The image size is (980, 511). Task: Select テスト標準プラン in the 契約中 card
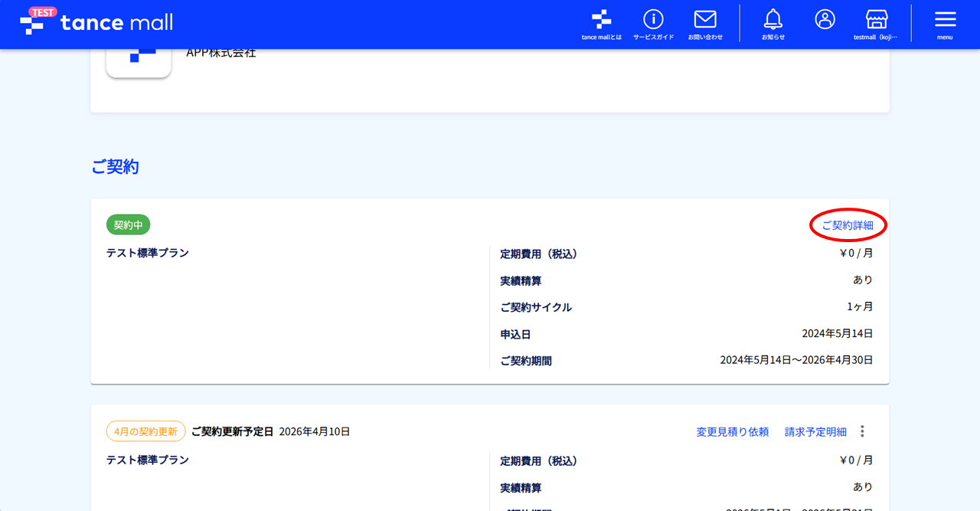(x=148, y=253)
